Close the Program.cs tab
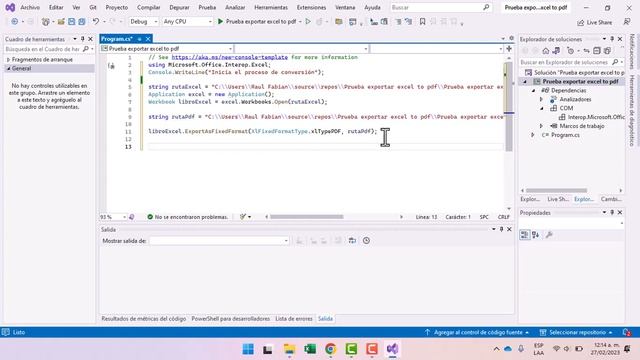The image size is (640, 360). [x=148, y=39]
